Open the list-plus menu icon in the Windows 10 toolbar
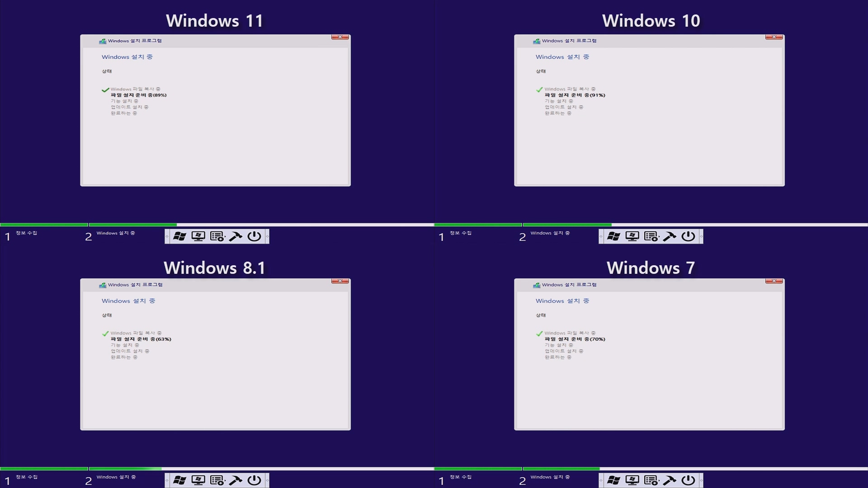The width and height of the screenshot is (868, 488). click(651, 236)
